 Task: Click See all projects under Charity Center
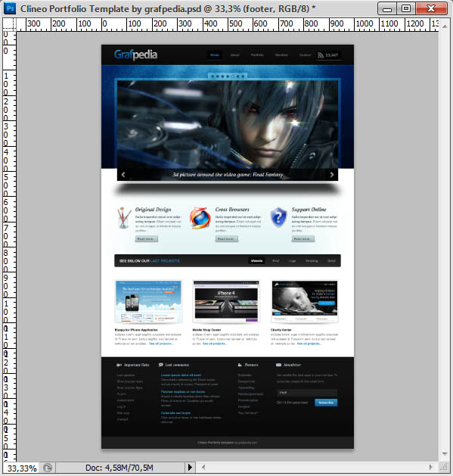[309, 344]
